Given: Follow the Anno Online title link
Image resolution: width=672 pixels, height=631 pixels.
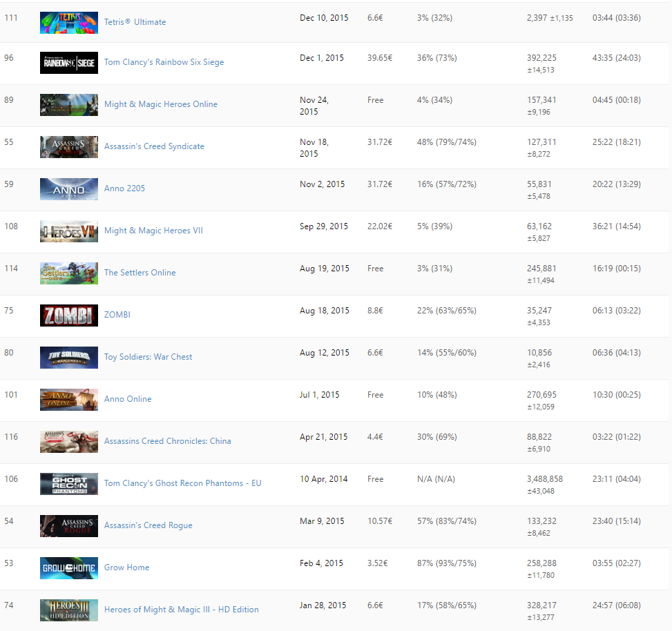Looking at the screenshot, I should tap(128, 399).
